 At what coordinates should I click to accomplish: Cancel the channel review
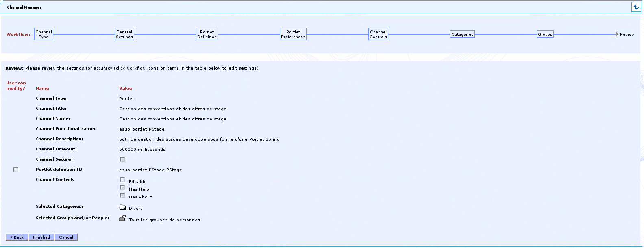click(x=66, y=237)
